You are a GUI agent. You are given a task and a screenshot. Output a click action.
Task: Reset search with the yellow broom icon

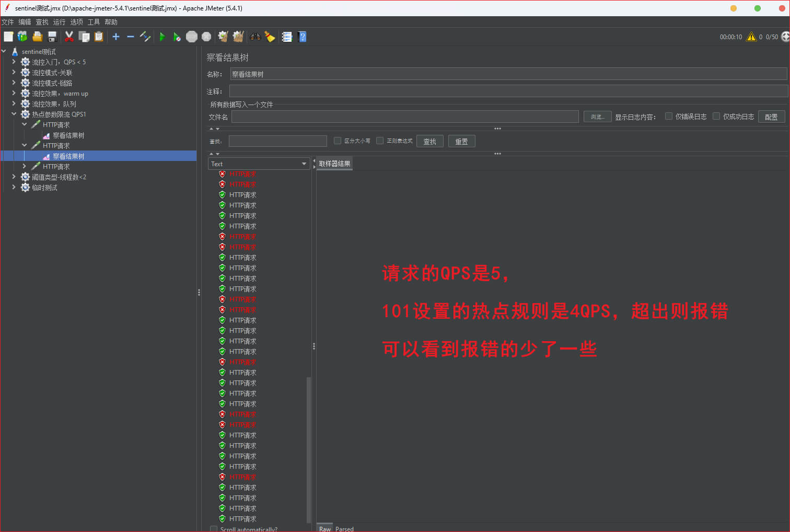270,37
